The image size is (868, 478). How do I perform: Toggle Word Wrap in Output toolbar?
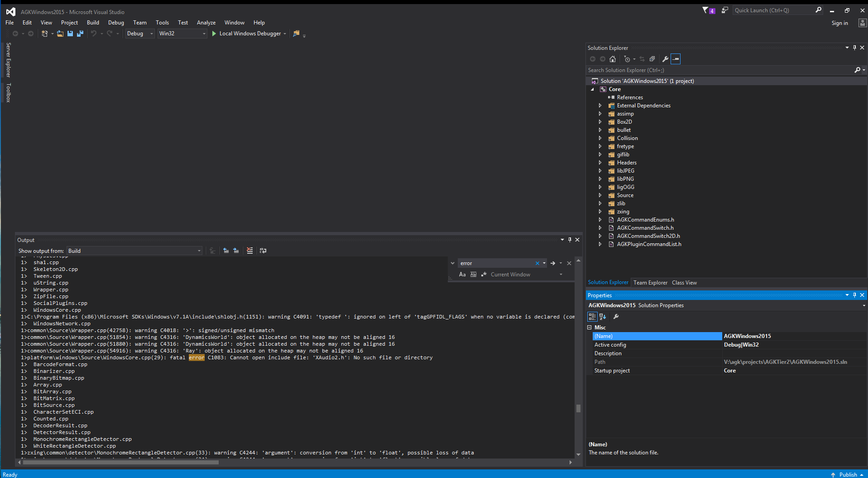point(263,251)
